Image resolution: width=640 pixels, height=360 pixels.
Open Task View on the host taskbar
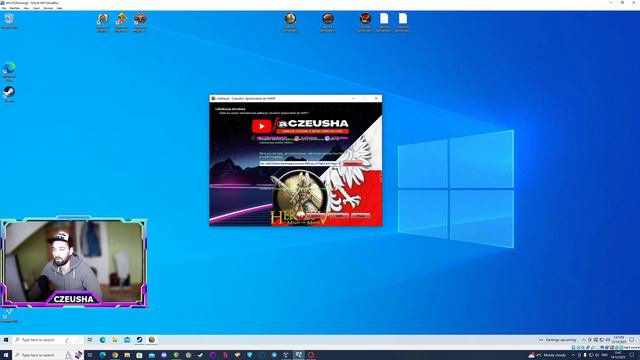[90, 355]
